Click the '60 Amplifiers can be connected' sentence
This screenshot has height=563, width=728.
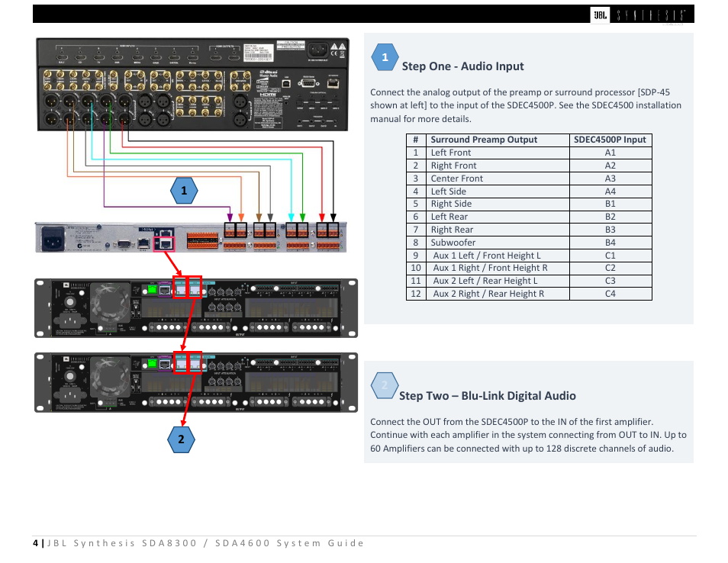pyautogui.click(x=522, y=449)
